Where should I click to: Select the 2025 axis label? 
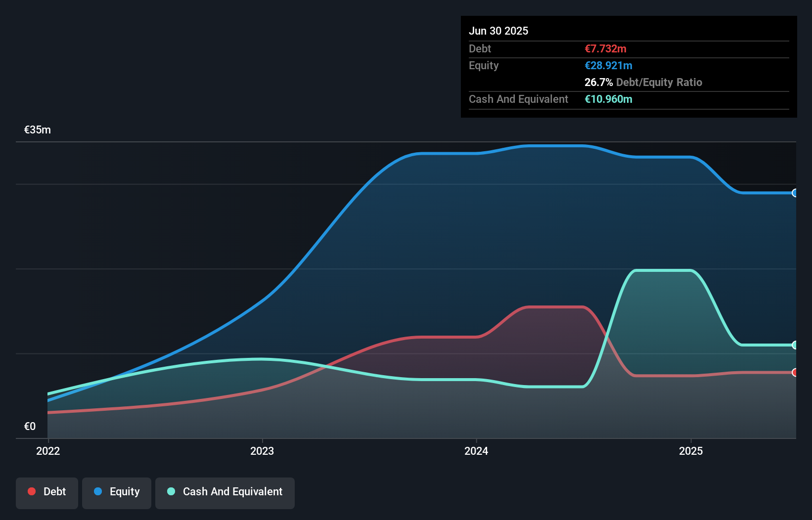click(691, 451)
